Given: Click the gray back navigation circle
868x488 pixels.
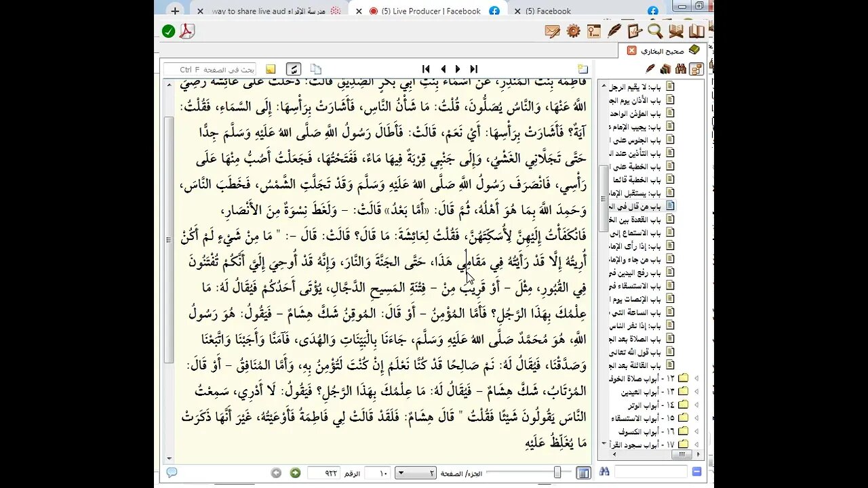Looking at the screenshot, I should point(276,473).
